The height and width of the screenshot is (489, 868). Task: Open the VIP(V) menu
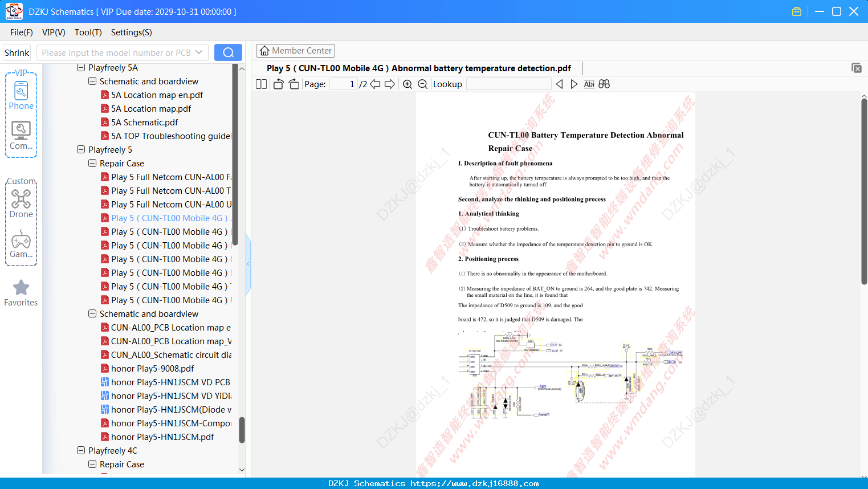click(x=54, y=32)
